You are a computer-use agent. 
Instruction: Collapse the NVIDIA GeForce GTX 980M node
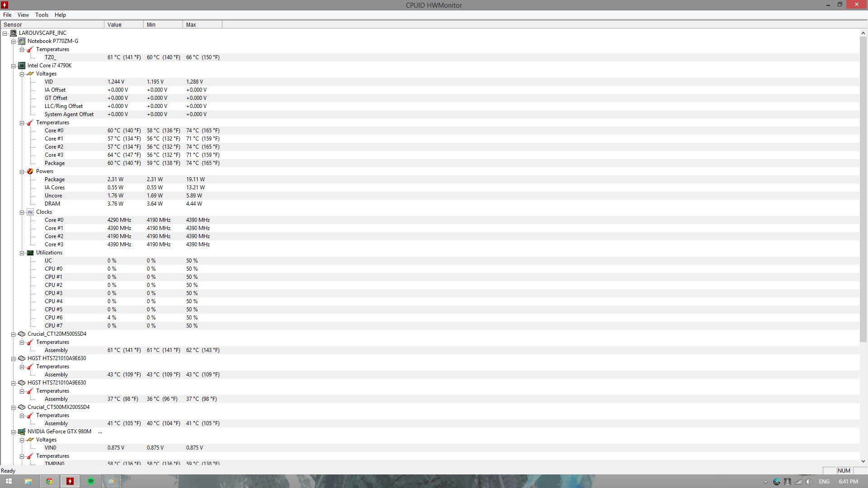[x=14, y=432]
